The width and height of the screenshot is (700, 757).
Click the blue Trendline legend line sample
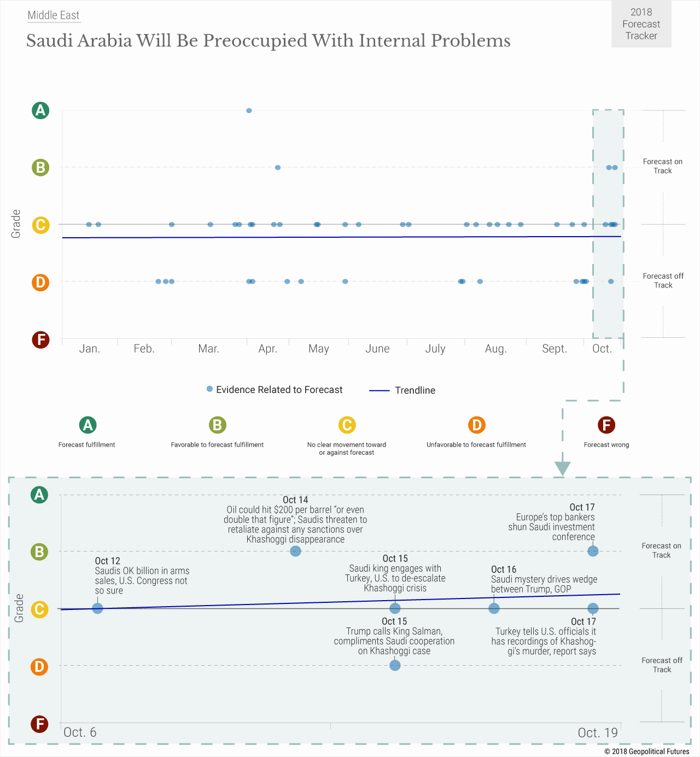[x=380, y=391]
